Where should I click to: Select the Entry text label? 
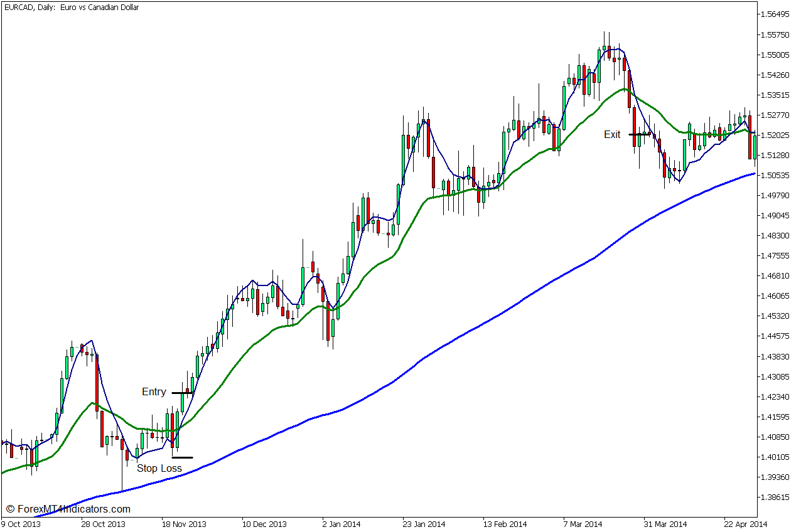[154, 392]
